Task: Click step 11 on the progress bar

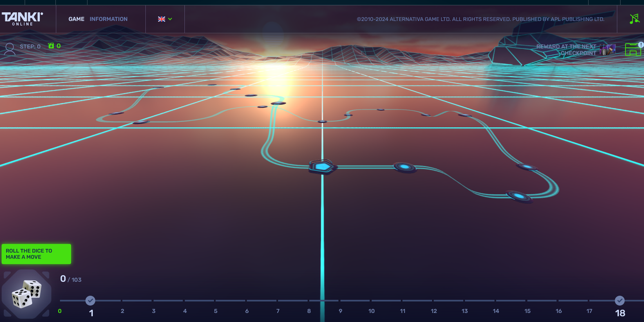Action: click(403, 311)
